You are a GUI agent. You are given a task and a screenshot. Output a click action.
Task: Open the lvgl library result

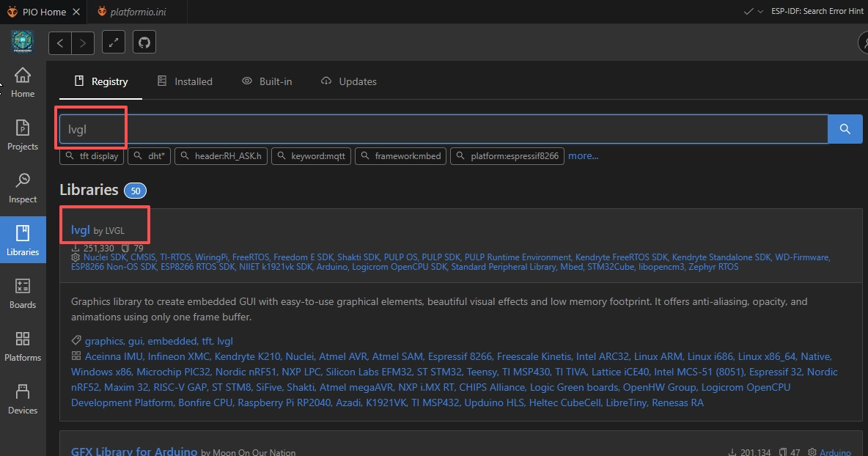[x=80, y=229]
